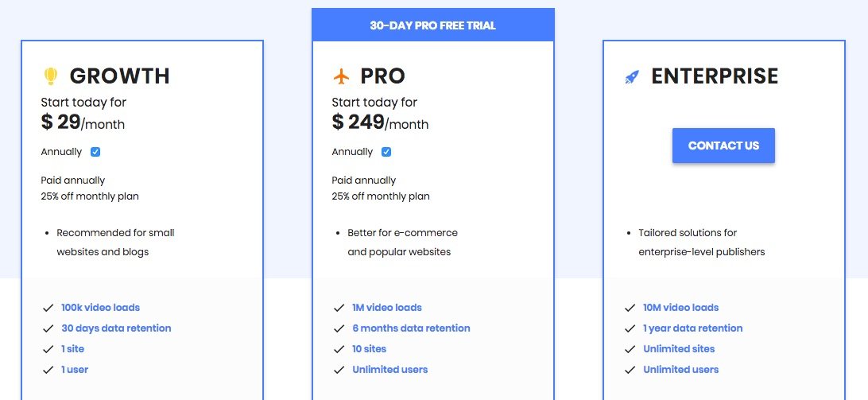
Task: Select the 10M video loads link
Action: click(680, 308)
